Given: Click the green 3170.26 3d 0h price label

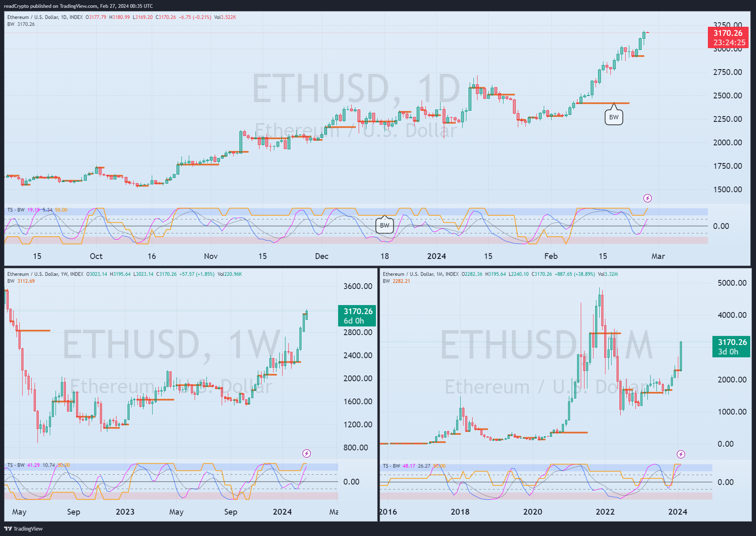Looking at the screenshot, I should pyautogui.click(x=731, y=347).
